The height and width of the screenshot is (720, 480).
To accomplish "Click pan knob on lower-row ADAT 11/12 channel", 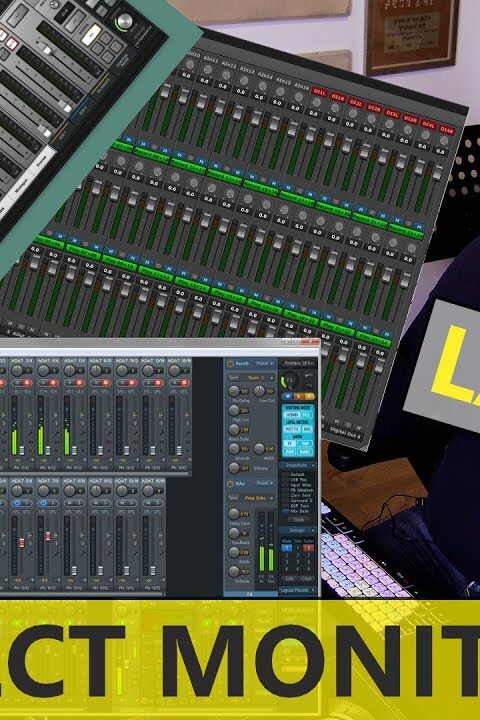I will 96,490.
